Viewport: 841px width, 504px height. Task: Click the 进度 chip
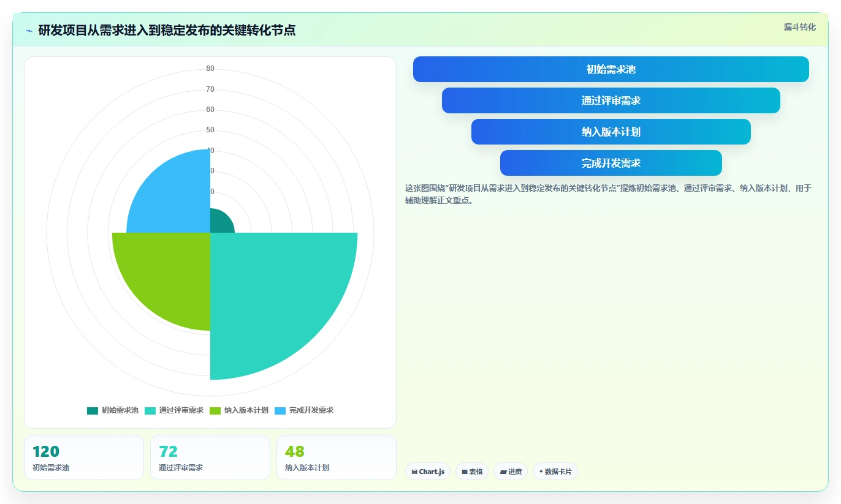[x=511, y=472]
